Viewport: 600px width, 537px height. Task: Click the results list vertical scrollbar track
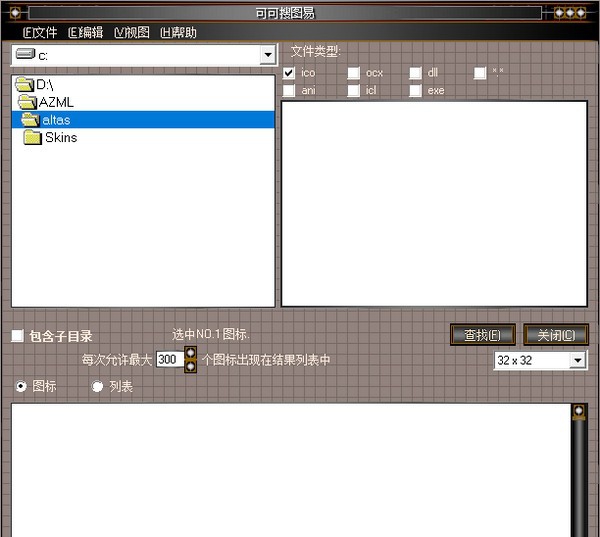point(579,478)
